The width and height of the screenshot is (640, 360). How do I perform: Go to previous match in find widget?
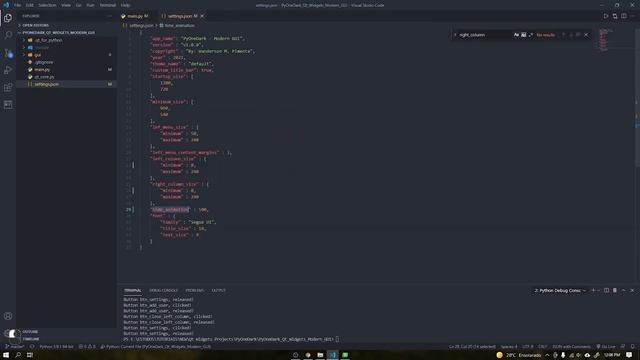[564, 35]
